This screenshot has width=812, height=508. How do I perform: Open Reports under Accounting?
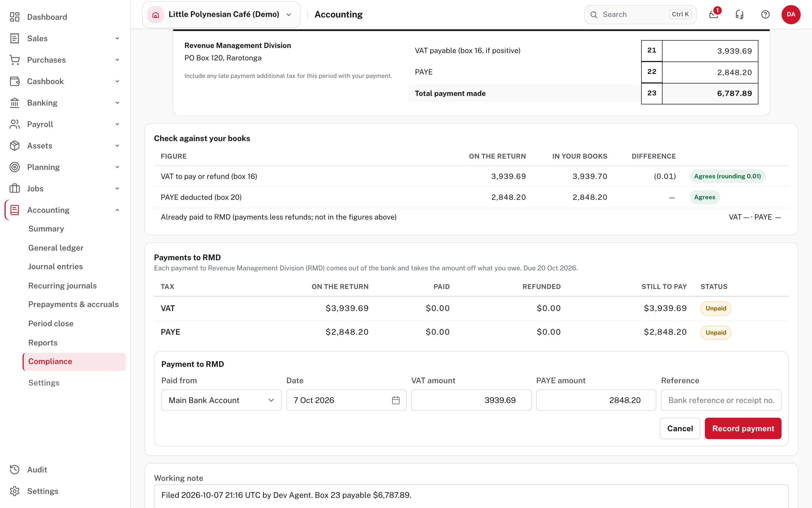[43, 342]
